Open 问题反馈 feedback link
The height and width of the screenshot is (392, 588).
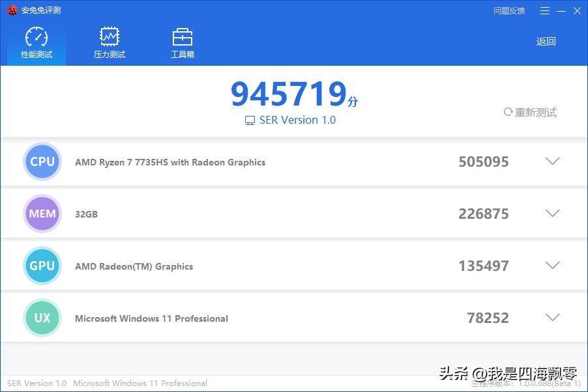[x=509, y=10]
